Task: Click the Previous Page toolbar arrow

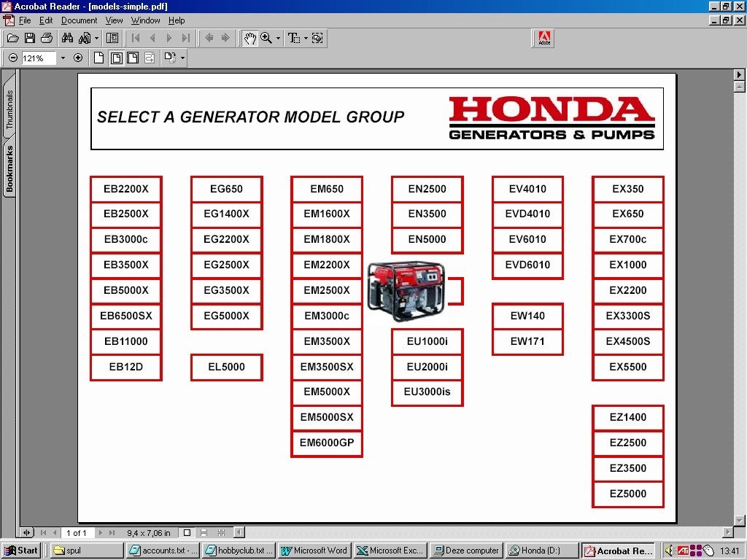Action: pyautogui.click(x=152, y=38)
